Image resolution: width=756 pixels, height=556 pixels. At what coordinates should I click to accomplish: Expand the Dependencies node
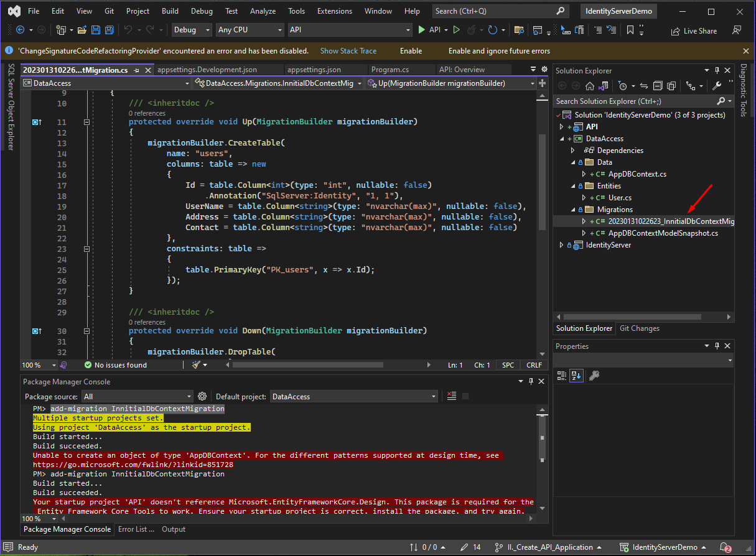[573, 151]
